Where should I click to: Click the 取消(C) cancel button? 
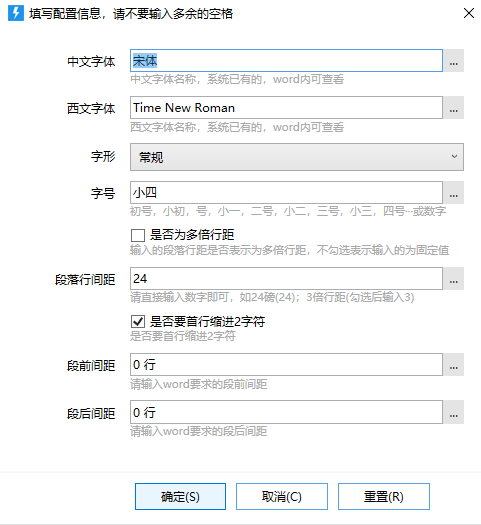point(282,497)
